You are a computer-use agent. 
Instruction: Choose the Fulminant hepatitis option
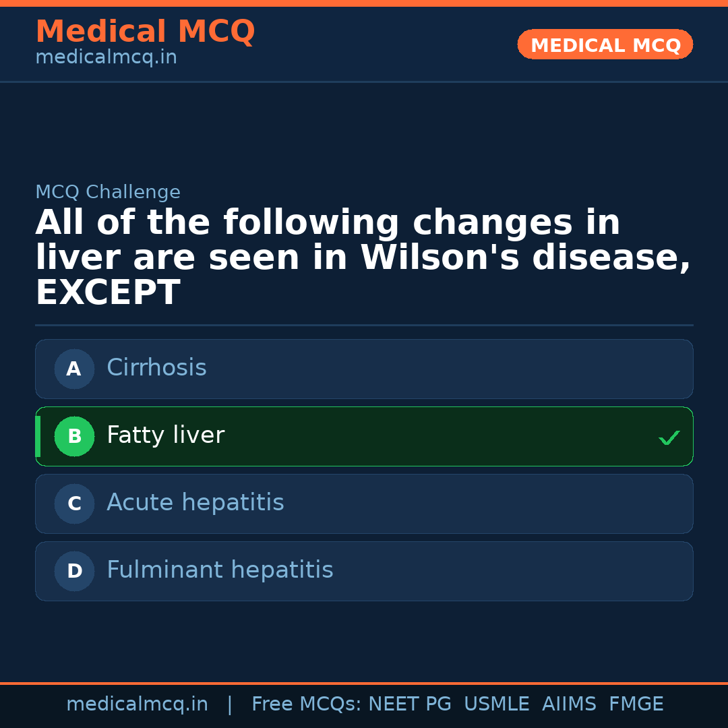click(x=364, y=571)
